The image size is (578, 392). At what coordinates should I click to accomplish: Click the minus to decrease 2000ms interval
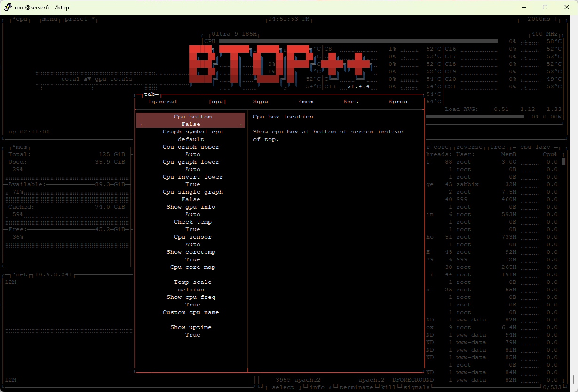pos(523,19)
